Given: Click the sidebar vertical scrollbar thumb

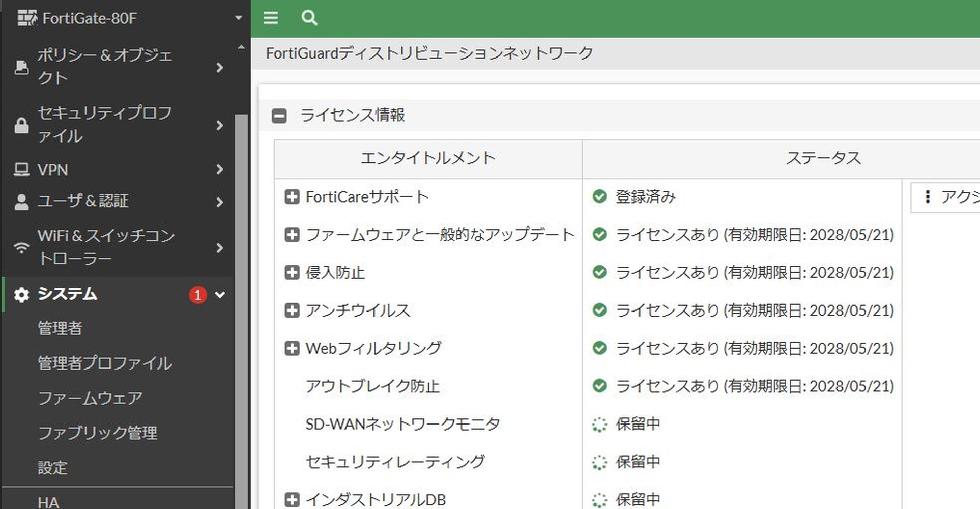Looking at the screenshot, I should [x=242, y=310].
